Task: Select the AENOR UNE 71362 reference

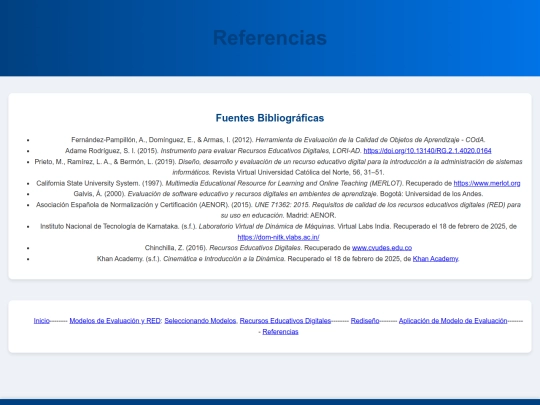Action: point(278,210)
